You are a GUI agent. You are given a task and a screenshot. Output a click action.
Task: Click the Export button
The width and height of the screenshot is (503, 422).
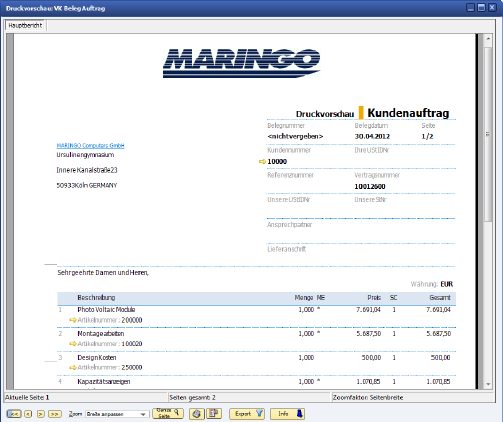point(247,414)
